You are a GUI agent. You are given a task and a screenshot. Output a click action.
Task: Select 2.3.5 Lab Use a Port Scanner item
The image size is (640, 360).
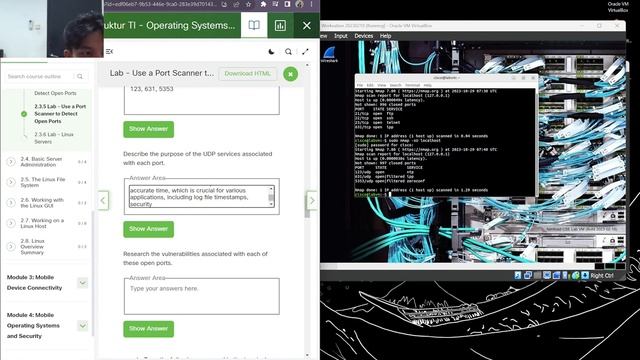pyautogui.click(x=60, y=113)
